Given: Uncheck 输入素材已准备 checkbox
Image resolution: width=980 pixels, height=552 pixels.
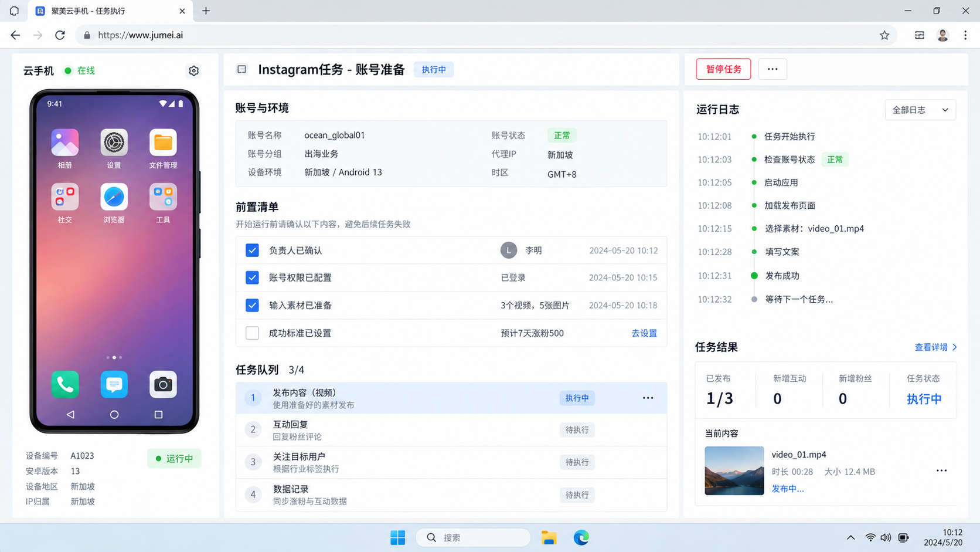Looking at the screenshot, I should tap(252, 305).
